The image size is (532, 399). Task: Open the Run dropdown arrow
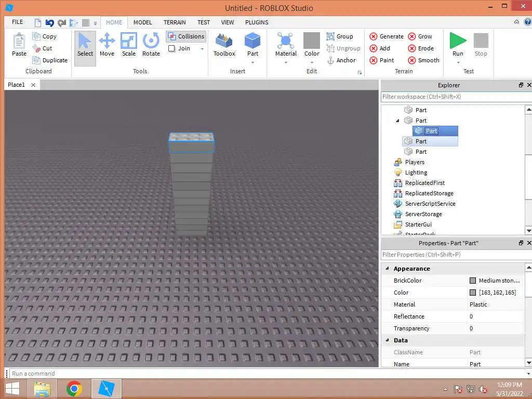(x=458, y=62)
